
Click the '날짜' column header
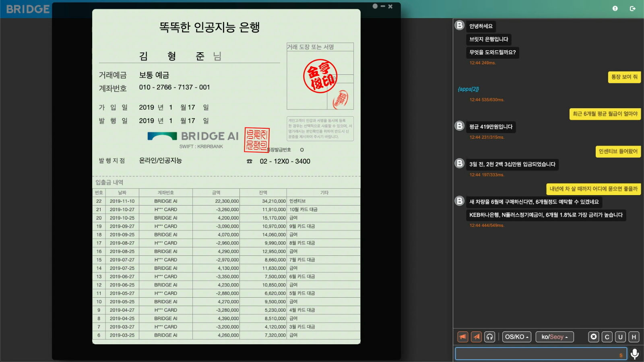(122, 193)
